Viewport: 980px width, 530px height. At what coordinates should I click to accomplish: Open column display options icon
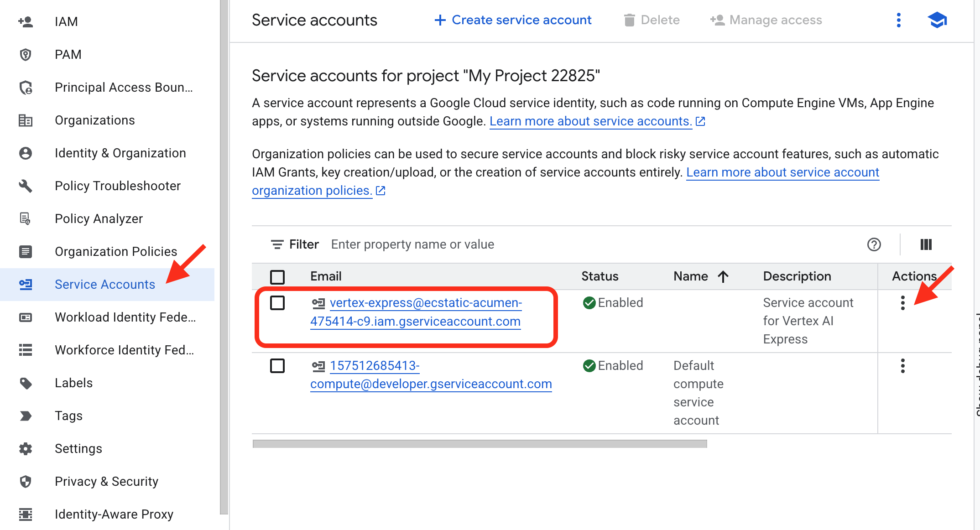926,244
